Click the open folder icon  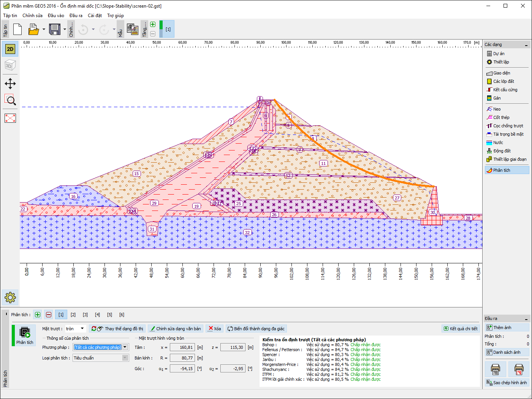[x=33, y=29]
